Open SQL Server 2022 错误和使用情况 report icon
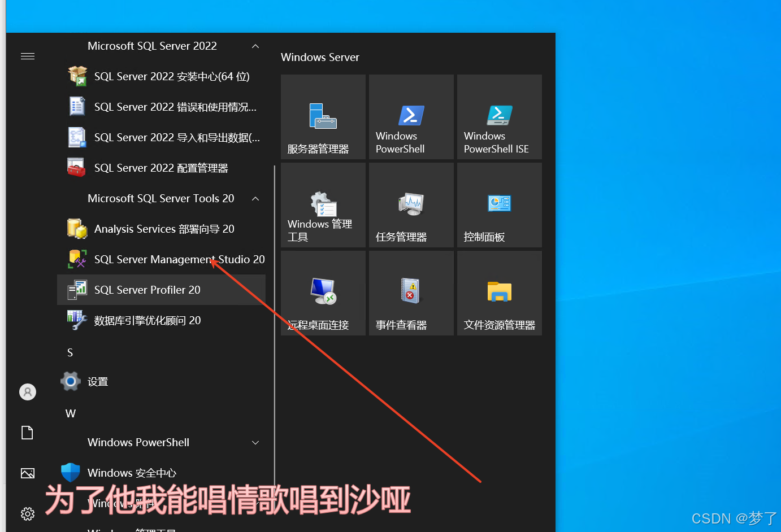Viewport: 781px width, 532px height. point(77,107)
